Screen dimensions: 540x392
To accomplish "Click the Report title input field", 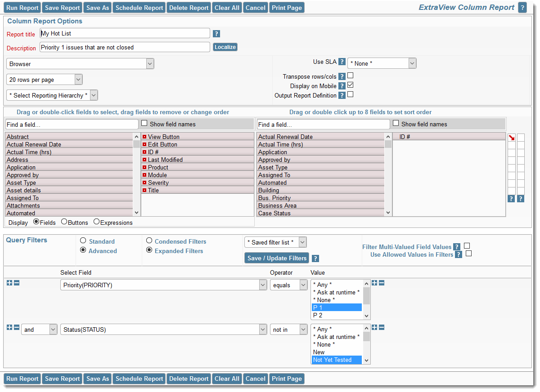I will click(x=125, y=33).
